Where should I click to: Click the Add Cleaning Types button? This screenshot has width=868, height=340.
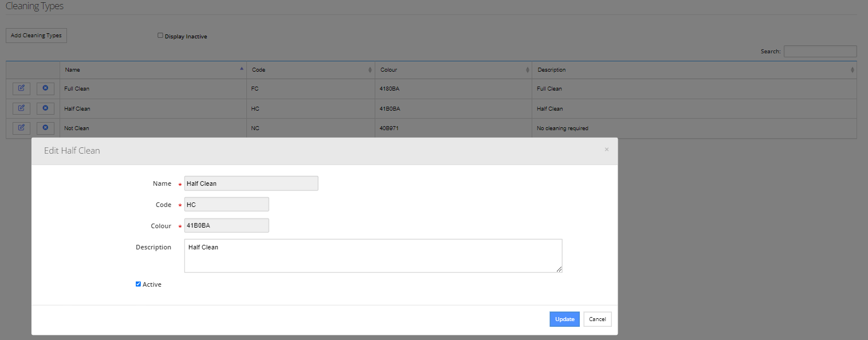[x=36, y=36]
